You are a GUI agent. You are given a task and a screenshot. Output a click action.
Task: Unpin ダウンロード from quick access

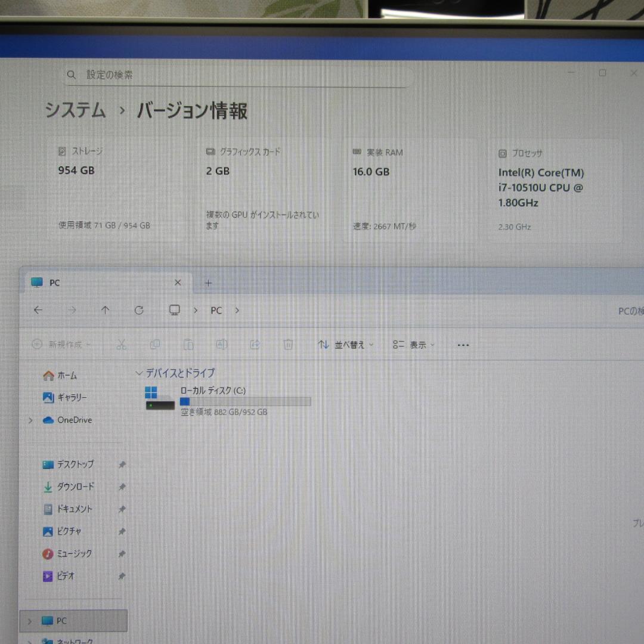tap(122, 487)
